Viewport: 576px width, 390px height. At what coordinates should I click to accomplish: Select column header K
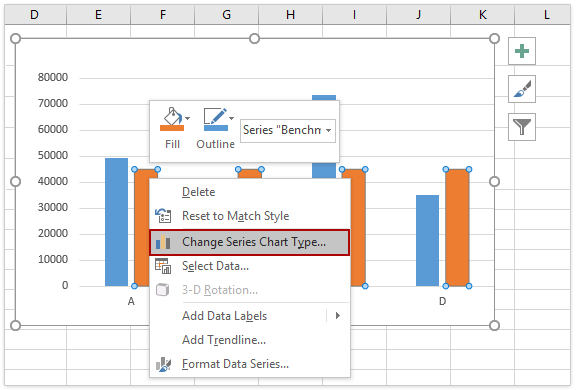(482, 15)
